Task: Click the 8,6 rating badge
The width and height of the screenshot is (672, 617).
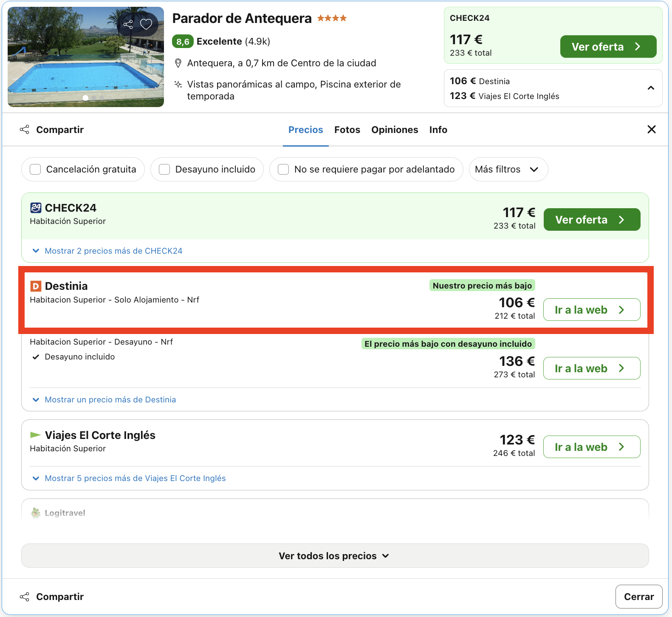Action: (x=183, y=41)
